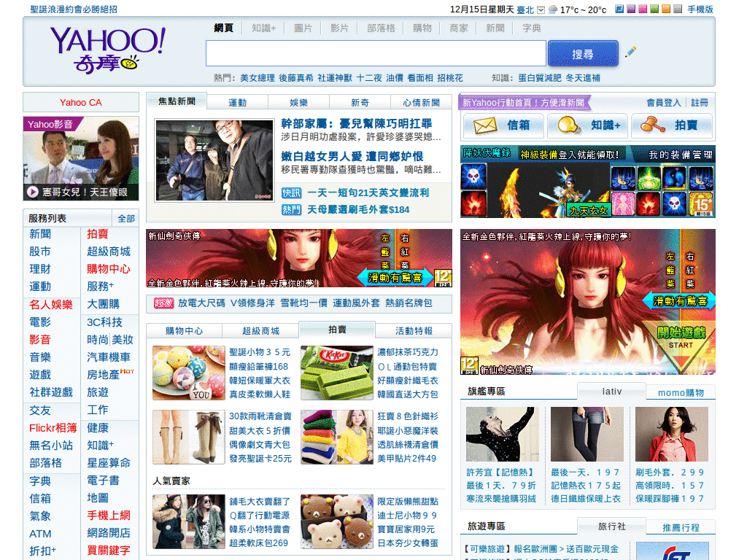The height and width of the screenshot is (560, 747).
Task: Open the focus news photo thumbnail
Action: [214, 160]
